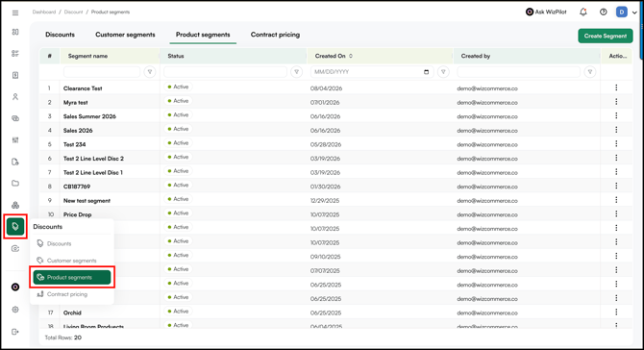Open the customers person icon in sidebar
This screenshot has height=350, width=644.
tap(15, 97)
